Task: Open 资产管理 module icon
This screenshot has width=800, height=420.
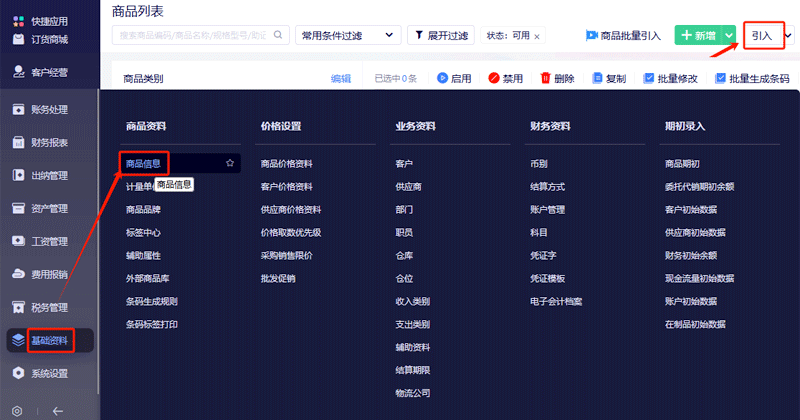Action: pyautogui.click(x=18, y=208)
